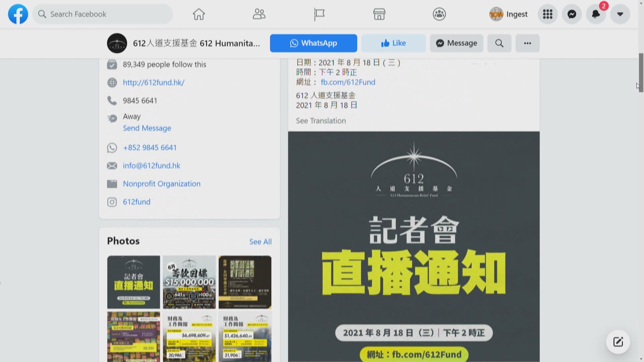The image size is (644, 362).
Task: Open the Notifications bell icon
Action: click(x=596, y=14)
